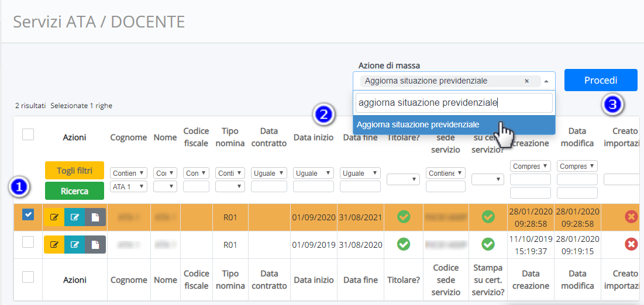Uncheck the selected orange row checkbox

28,214
